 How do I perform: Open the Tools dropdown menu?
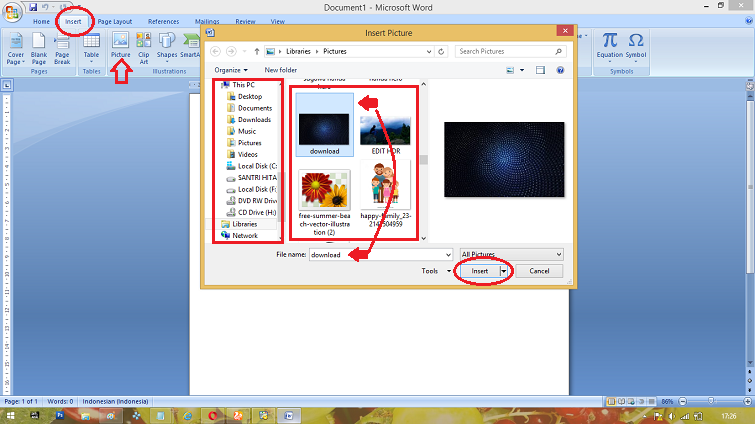coord(436,271)
